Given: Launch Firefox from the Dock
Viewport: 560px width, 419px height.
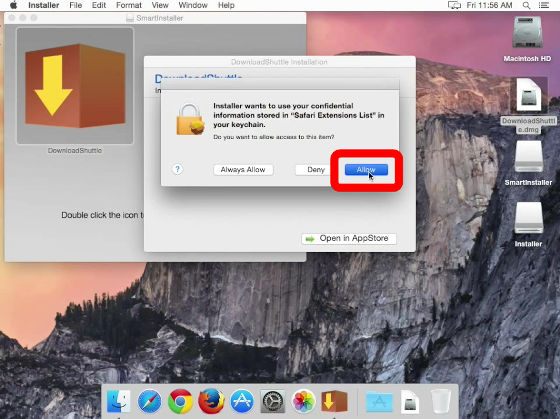Looking at the screenshot, I should (x=211, y=401).
